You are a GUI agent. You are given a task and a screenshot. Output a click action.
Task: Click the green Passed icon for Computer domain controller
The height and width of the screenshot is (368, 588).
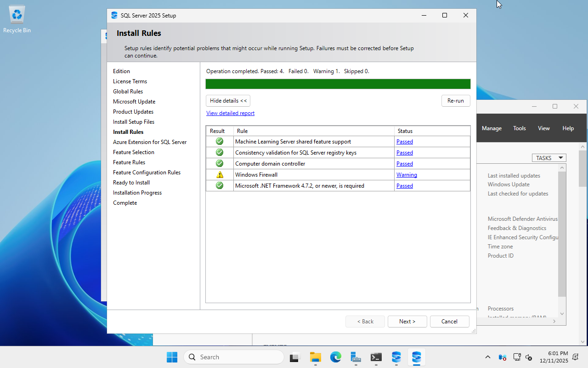pyautogui.click(x=220, y=163)
